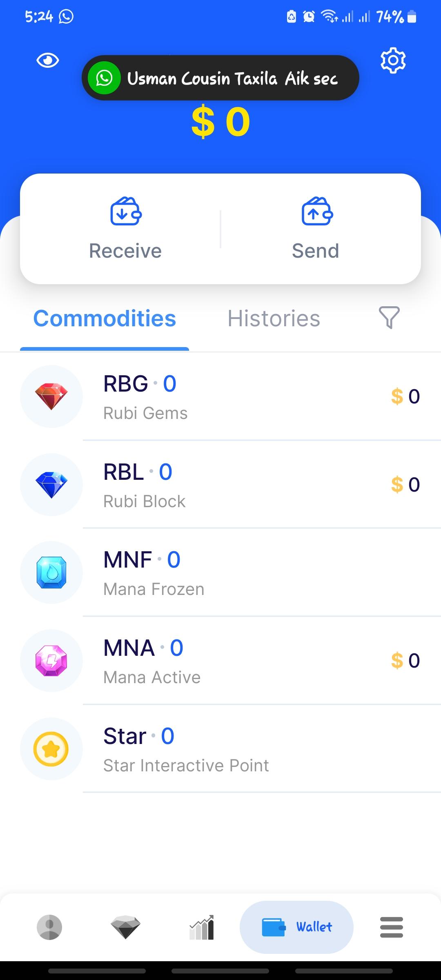This screenshot has width=441, height=980.
Task: Tap the red Rubi Gems icon
Action: (51, 396)
